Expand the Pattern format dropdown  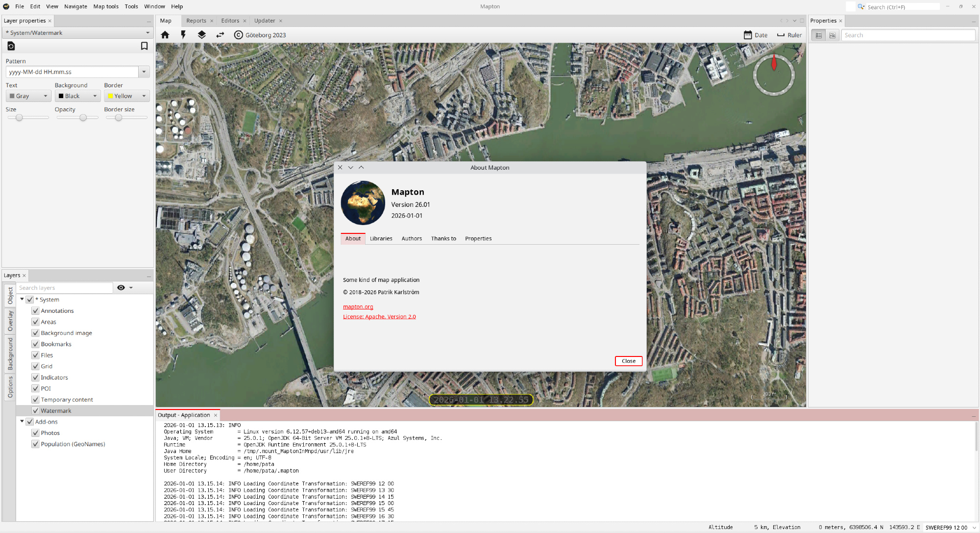[x=144, y=72]
